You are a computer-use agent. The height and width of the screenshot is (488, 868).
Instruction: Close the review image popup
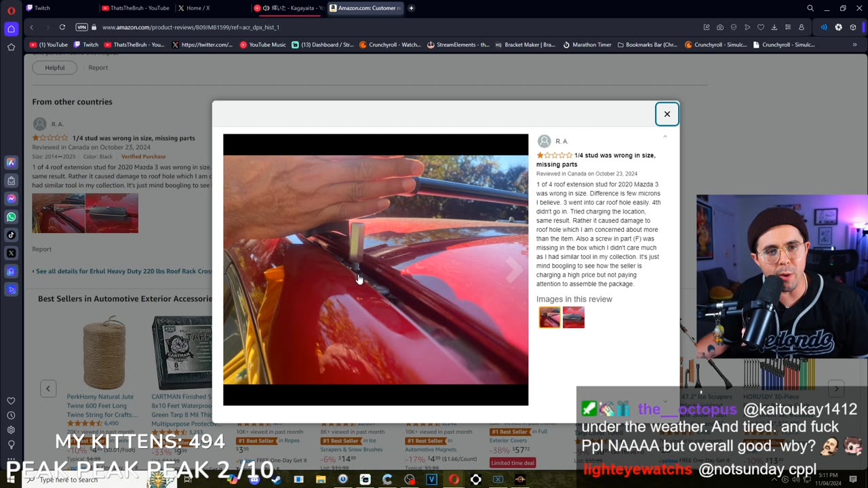point(667,114)
